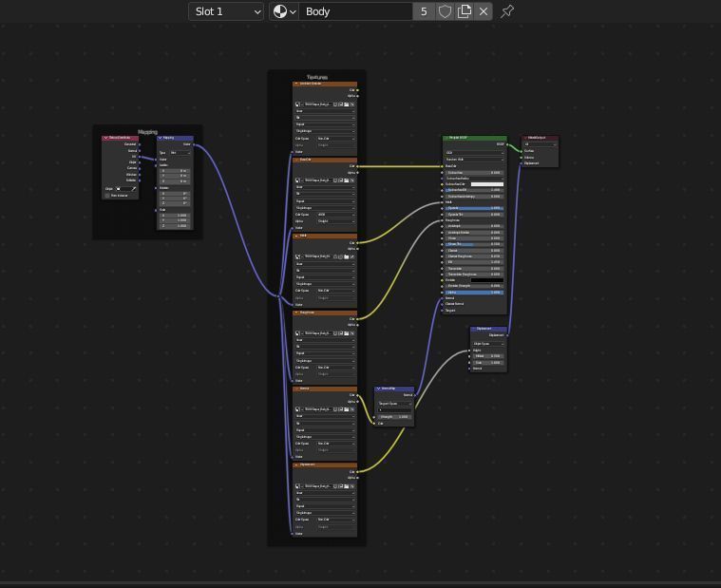721x588 pixels.
Task: Collapse the Mapping node with its arrow
Action: tap(160, 138)
